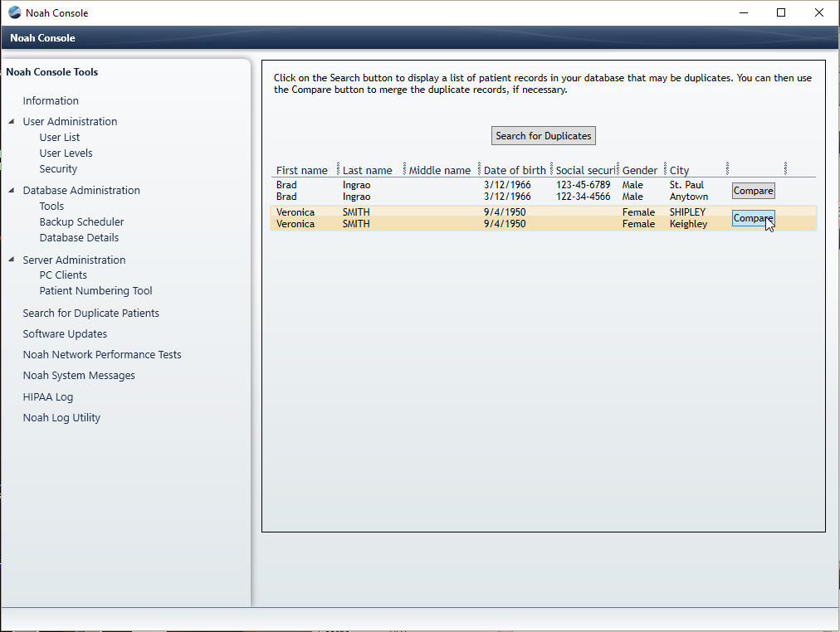The width and height of the screenshot is (840, 632).
Task: Select SSN 123-45-6789 cell
Action: tap(583, 185)
